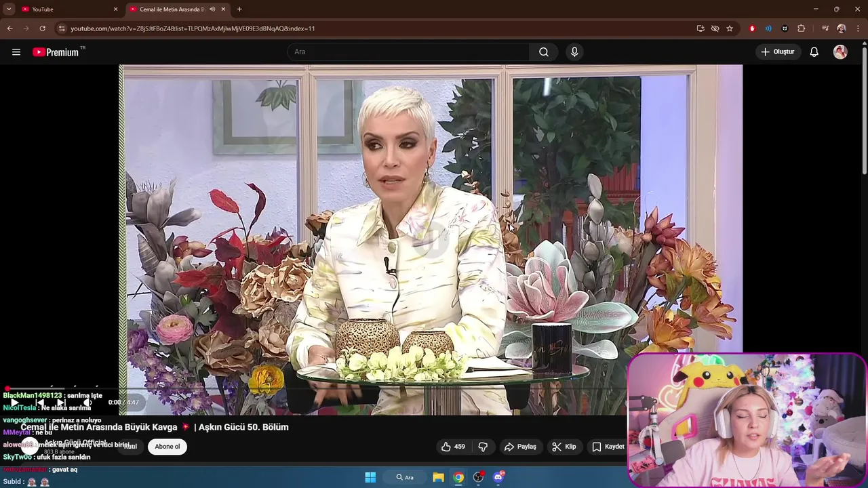Click the red progress scrubber dot
Image resolution: width=868 pixels, height=488 pixels.
tap(7, 389)
